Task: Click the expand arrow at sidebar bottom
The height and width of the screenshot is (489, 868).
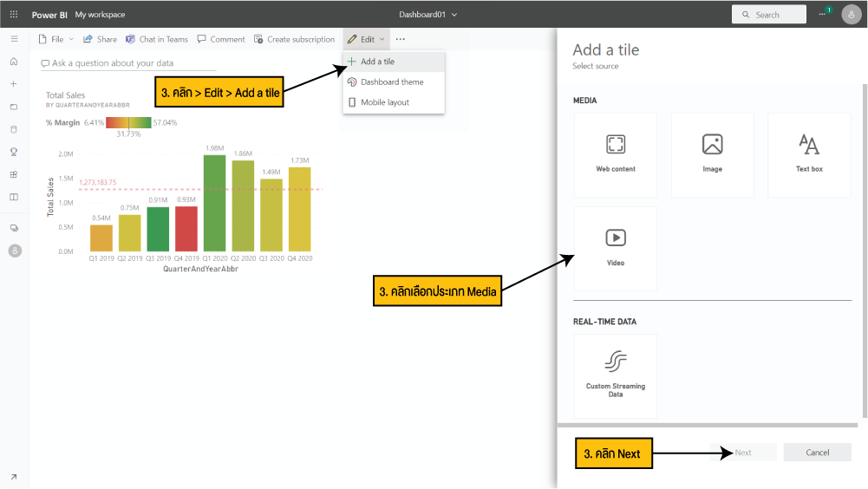Action: tap(14, 477)
